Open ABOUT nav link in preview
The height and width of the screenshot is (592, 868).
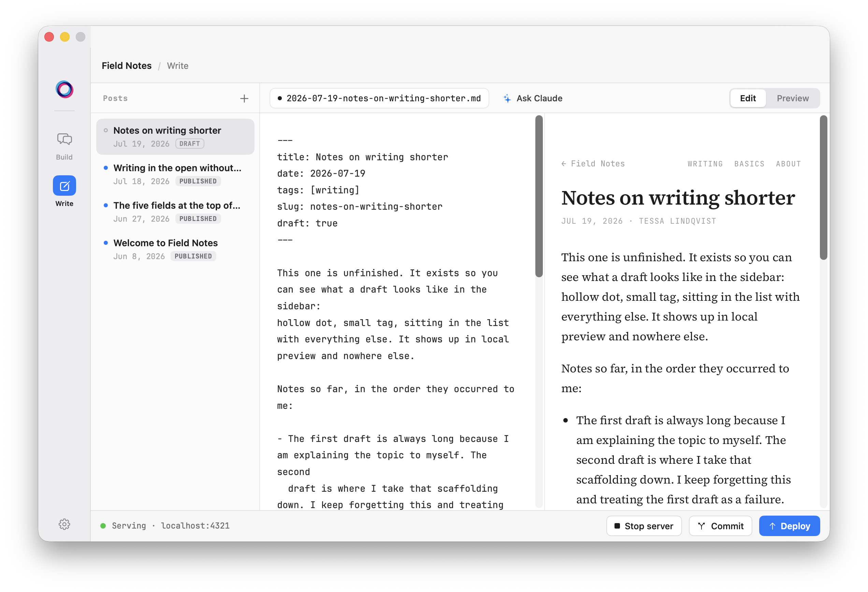click(788, 163)
